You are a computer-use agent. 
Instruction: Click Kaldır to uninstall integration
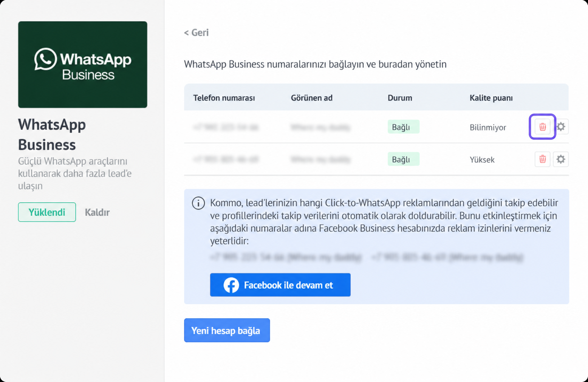pos(97,212)
